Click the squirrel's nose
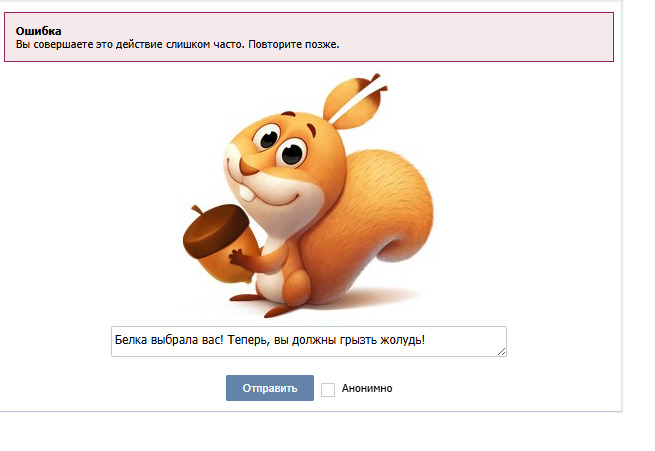This screenshot has width=655, height=451. pos(249,167)
